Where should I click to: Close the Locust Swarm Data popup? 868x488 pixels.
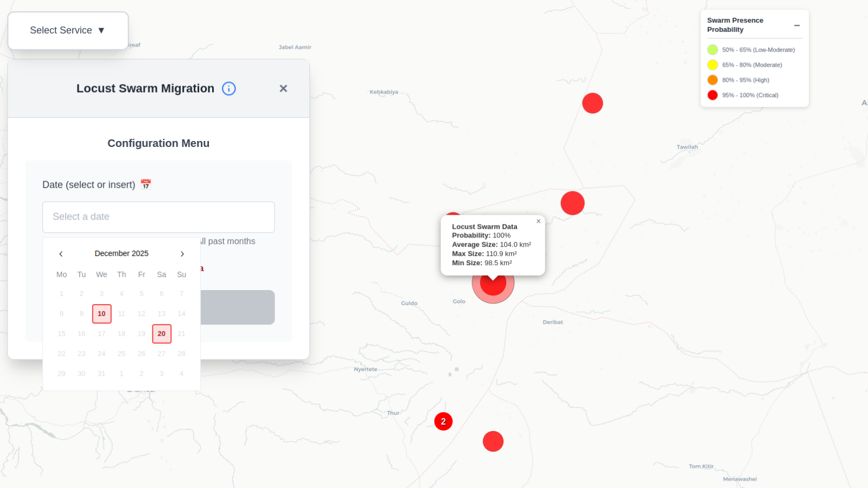(x=538, y=221)
